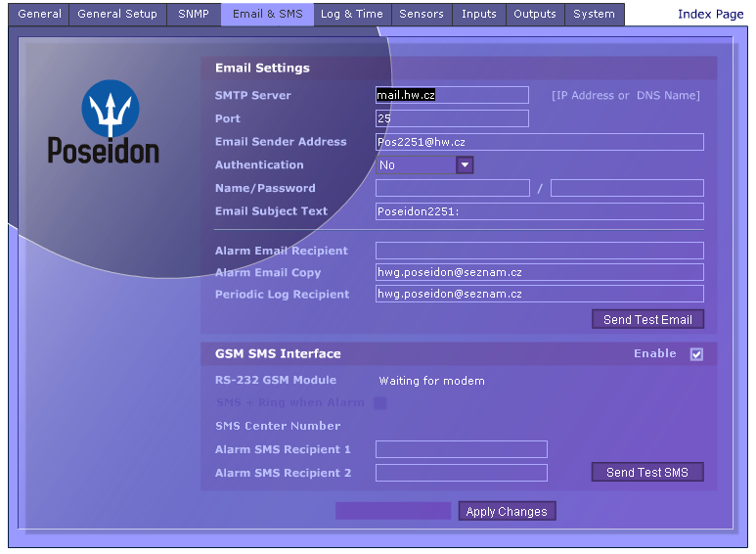Open the Authentication dropdown
Viewport: 756px width, 554px height.
pos(424,165)
